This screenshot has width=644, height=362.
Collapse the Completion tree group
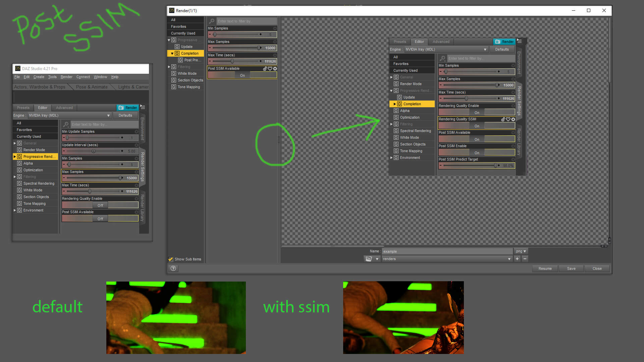172,53
